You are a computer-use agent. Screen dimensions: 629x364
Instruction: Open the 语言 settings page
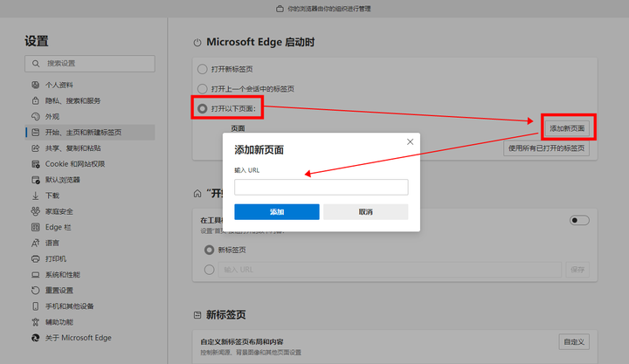(90, 243)
